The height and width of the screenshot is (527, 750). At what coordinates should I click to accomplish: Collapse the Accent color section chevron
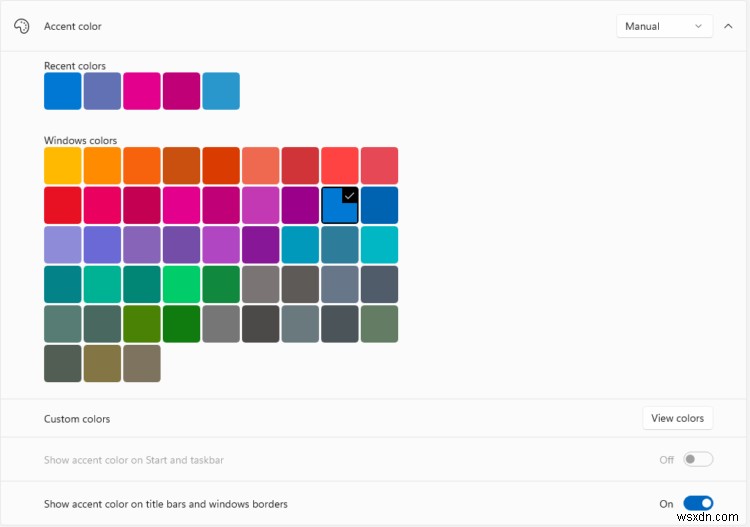[728, 26]
